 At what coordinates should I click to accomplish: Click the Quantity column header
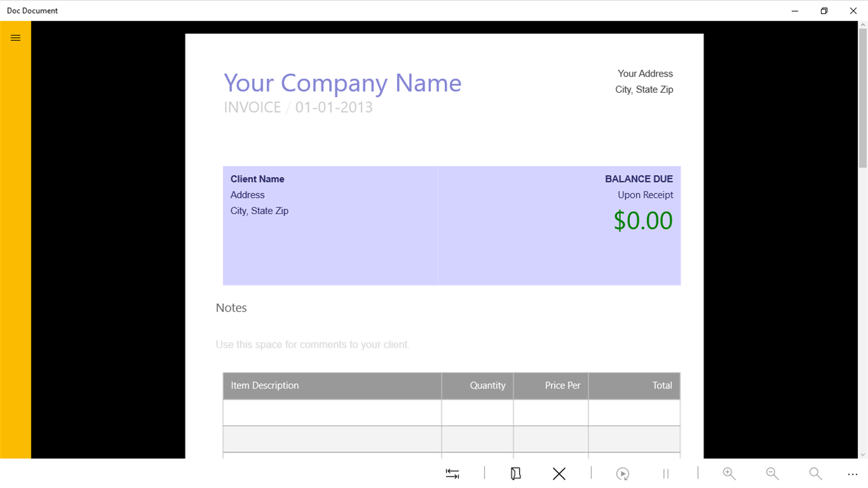point(487,386)
